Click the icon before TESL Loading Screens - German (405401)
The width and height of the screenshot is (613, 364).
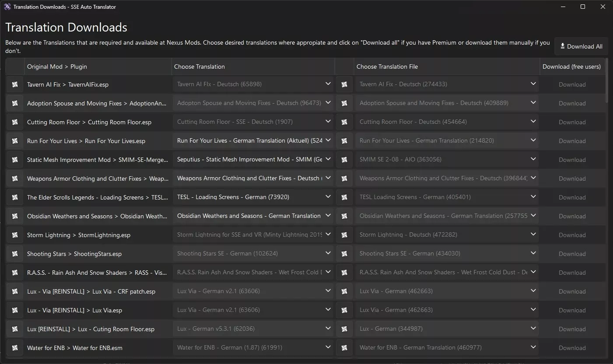pos(344,197)
